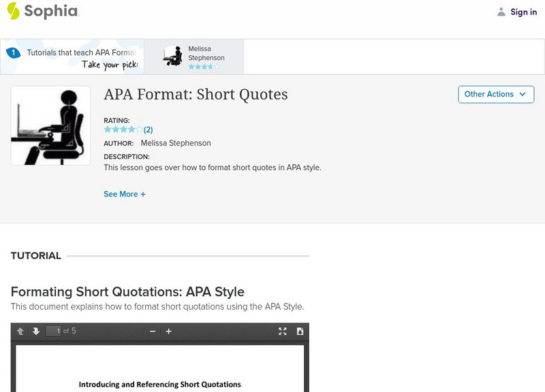Click the description text about short quotes
The width and height of the screenshot is (545, 392).
tap(213, 167)
